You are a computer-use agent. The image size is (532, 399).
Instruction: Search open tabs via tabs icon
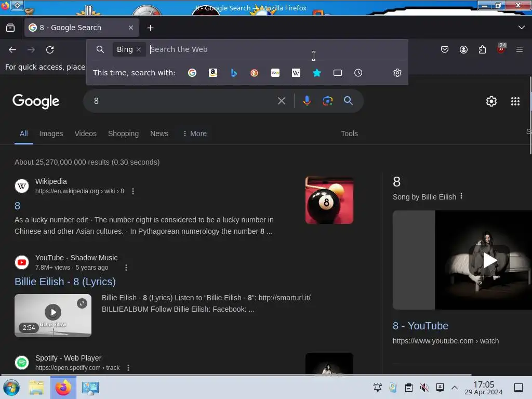click(x=338, y=73)
